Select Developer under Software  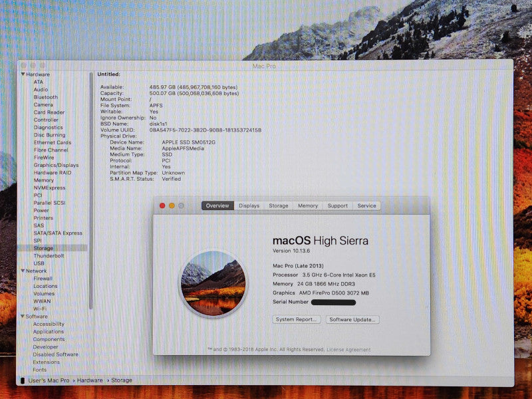[45, 346]
